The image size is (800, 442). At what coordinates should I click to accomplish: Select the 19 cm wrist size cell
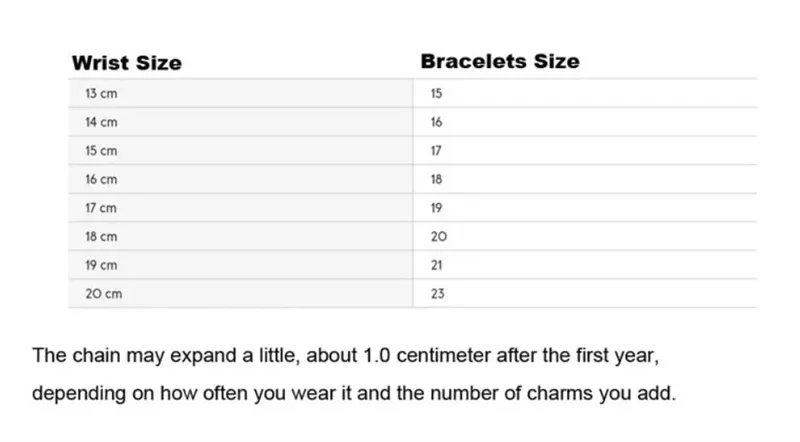coord(102,265)
